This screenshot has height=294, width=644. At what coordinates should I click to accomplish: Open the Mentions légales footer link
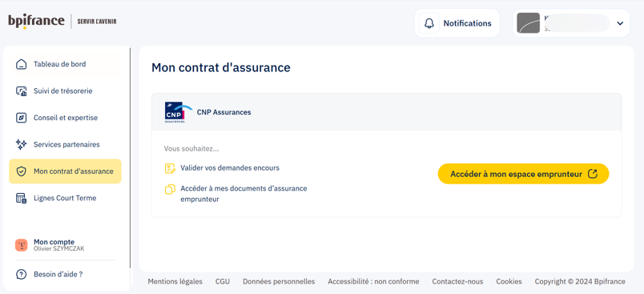point(175,282)
